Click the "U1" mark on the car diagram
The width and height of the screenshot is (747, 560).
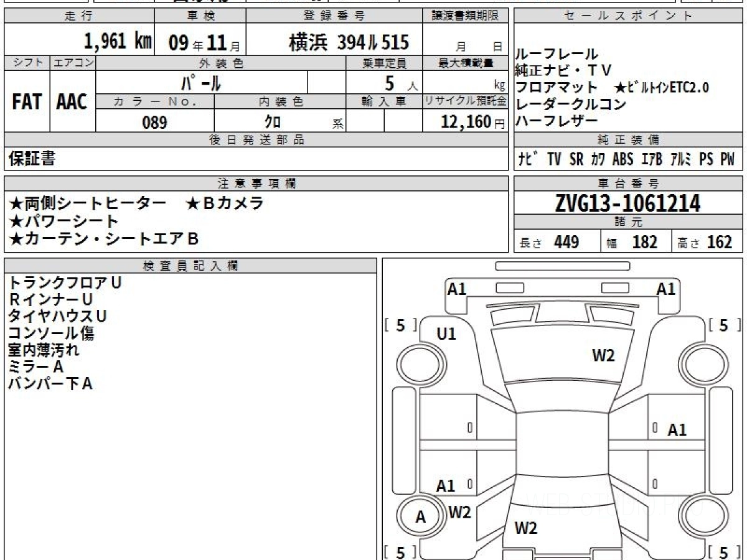[x=446, y=334]
